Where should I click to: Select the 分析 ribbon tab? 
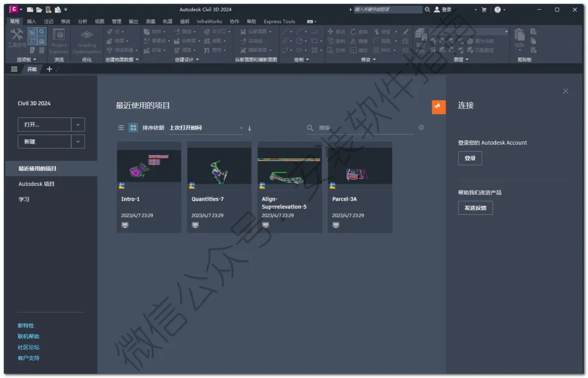coord(83,21)
